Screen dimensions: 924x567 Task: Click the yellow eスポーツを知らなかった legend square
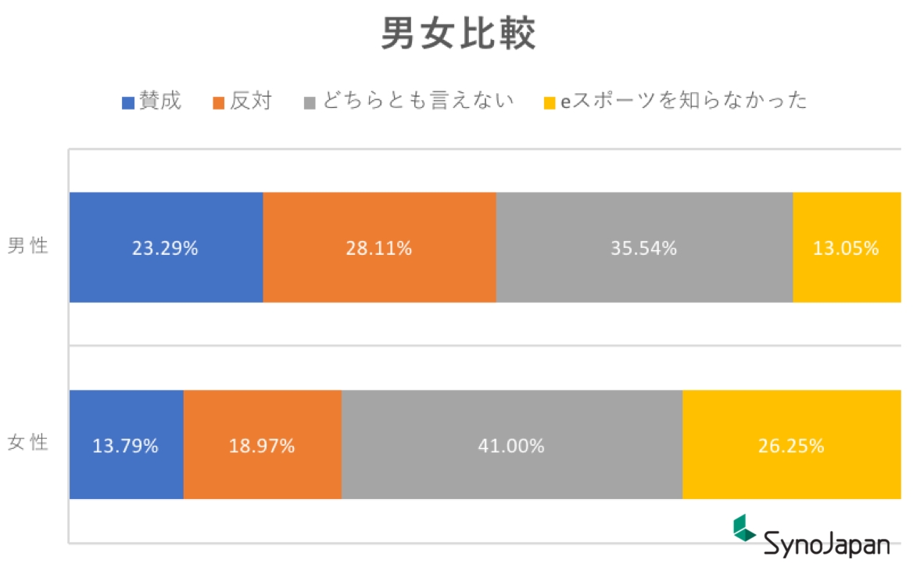point(550,102)
